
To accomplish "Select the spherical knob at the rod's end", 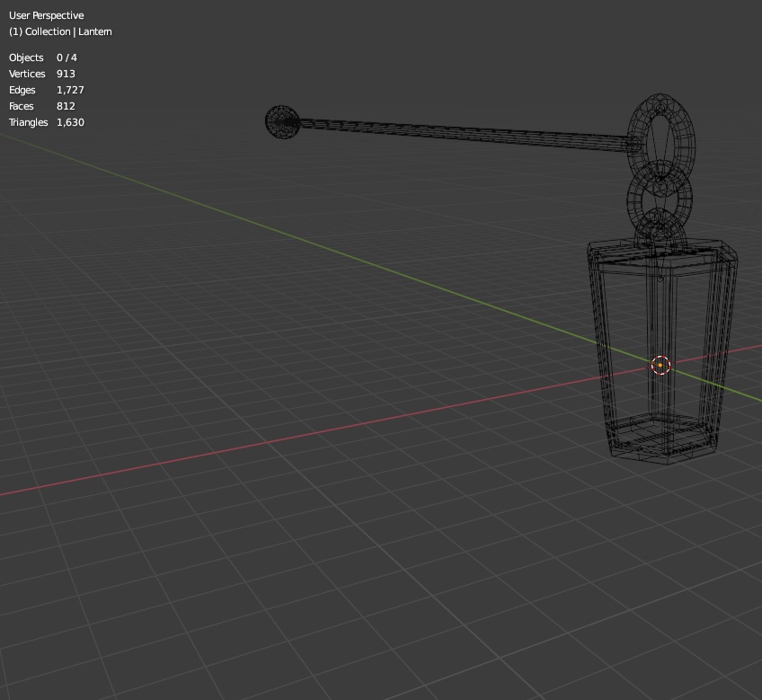I will pyautogui.click(x=280, y=122).
